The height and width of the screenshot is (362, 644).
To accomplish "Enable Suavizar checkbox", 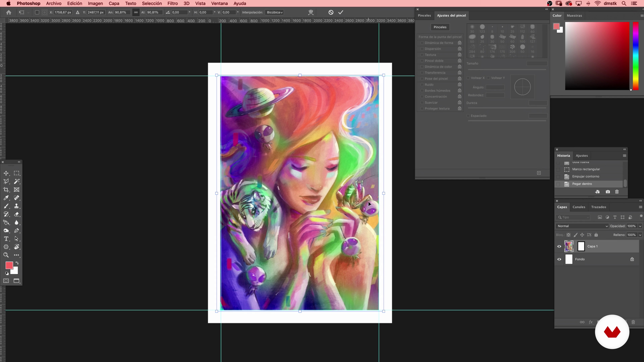I will [x=422, y=102].
